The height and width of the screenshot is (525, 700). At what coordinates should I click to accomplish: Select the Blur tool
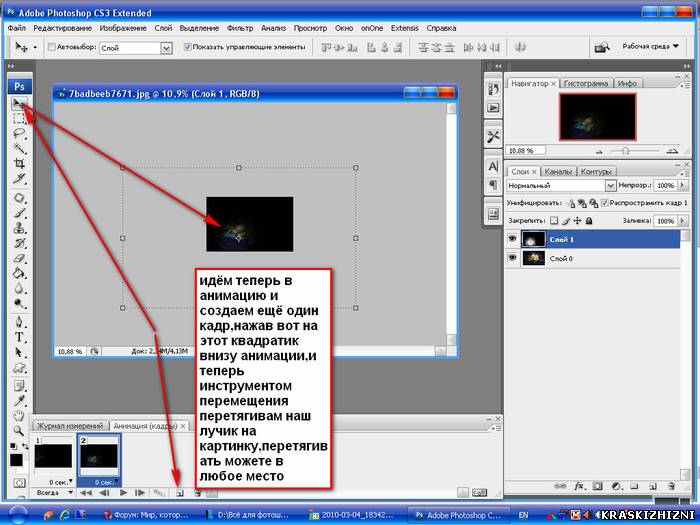tap(19, 288)
